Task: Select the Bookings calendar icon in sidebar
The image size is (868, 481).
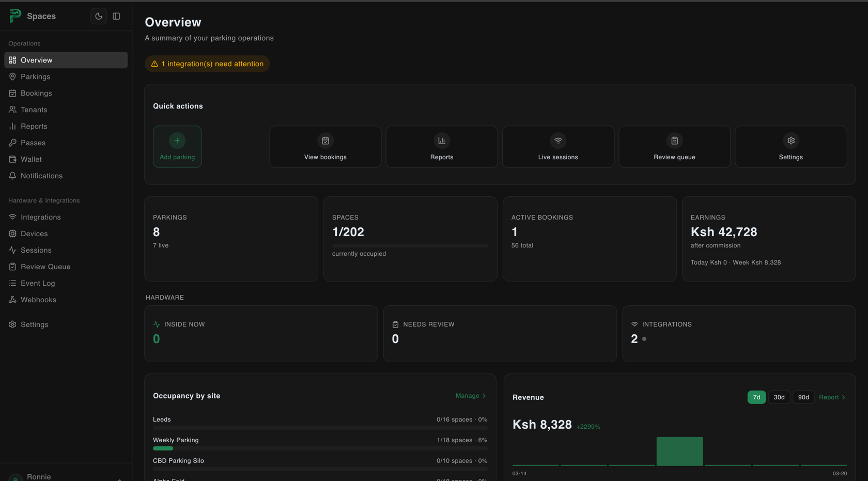Action: pyautogui.click(x=12, y=93)
